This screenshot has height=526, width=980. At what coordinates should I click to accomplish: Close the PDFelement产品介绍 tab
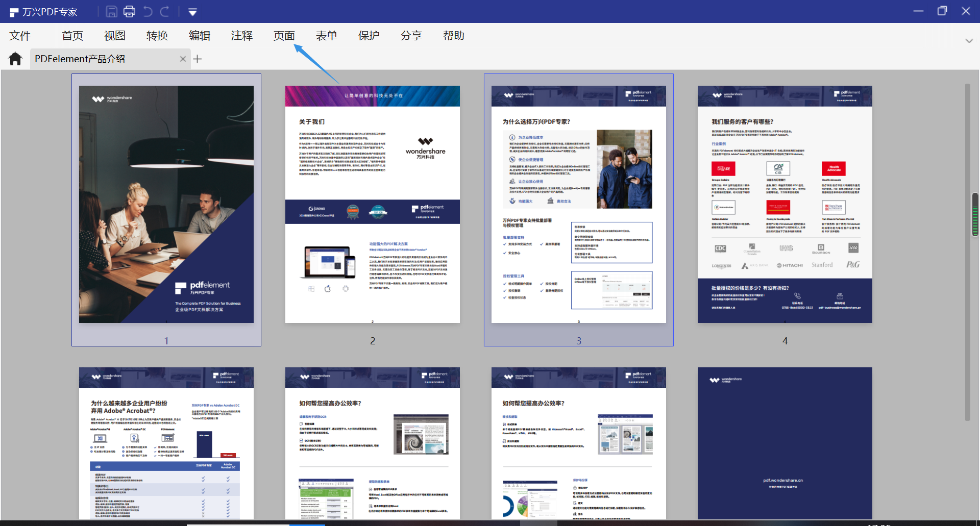pos(183,59)
